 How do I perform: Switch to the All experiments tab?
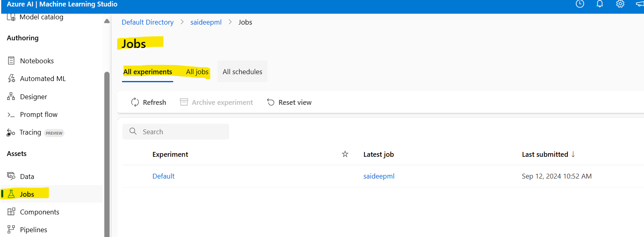click(148, 72)
